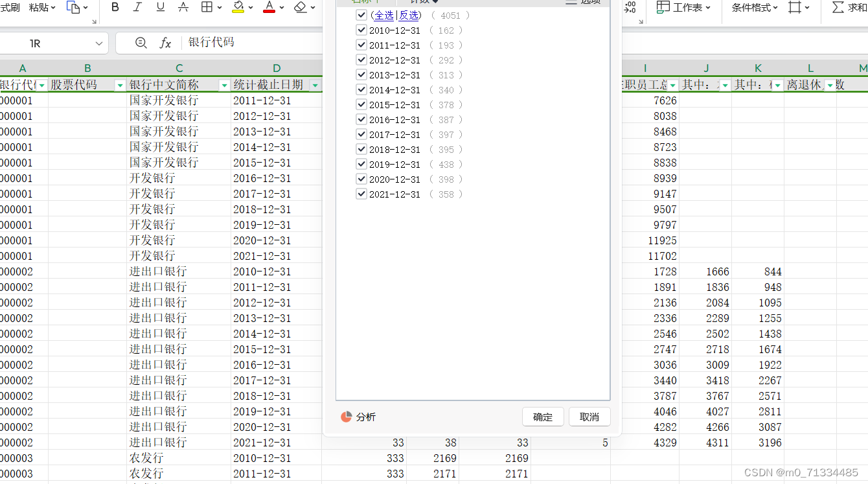Open filter dropdown in column J header

point(725,86)
